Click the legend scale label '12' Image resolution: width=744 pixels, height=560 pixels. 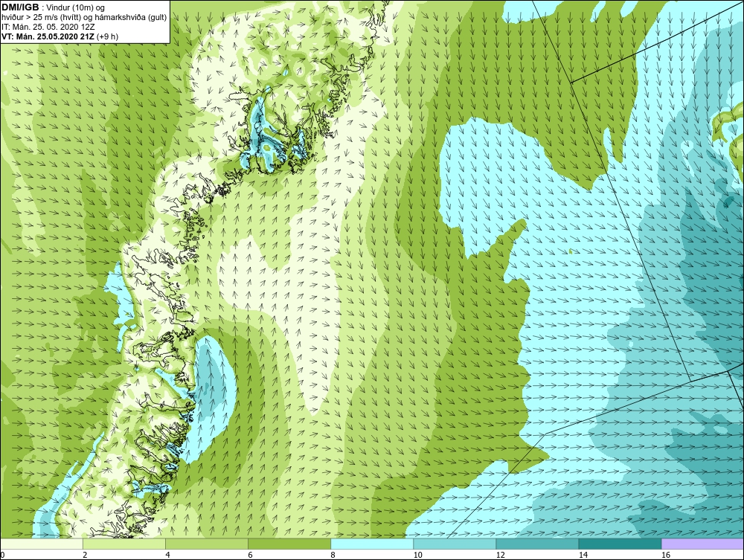pyautogui.click(x=500, y=555)
